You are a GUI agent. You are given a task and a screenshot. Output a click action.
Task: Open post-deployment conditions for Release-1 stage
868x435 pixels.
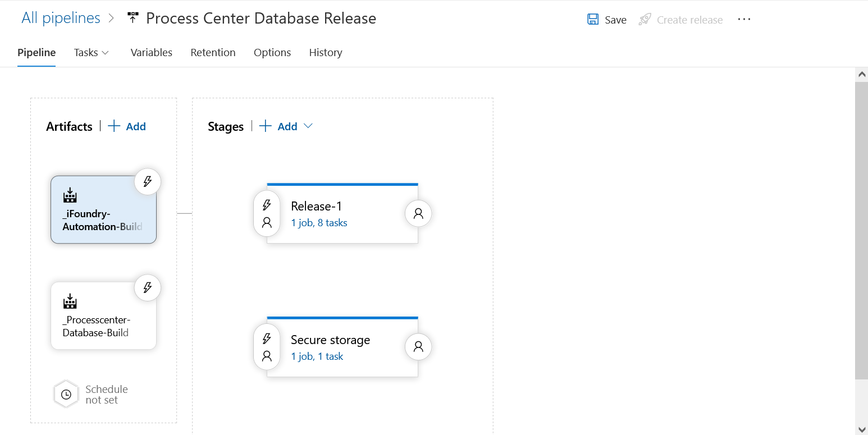click(418, 213)
